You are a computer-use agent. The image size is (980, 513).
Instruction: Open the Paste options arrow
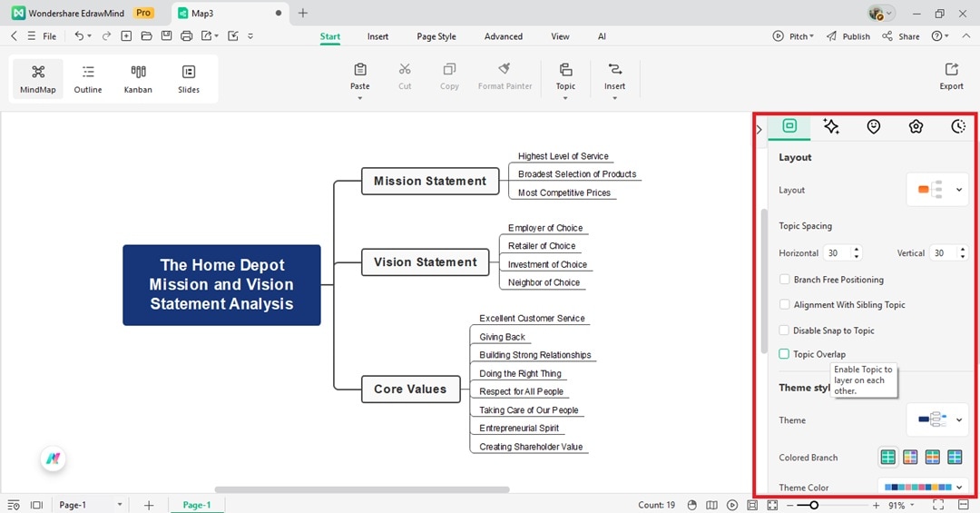tap(360, 98)
